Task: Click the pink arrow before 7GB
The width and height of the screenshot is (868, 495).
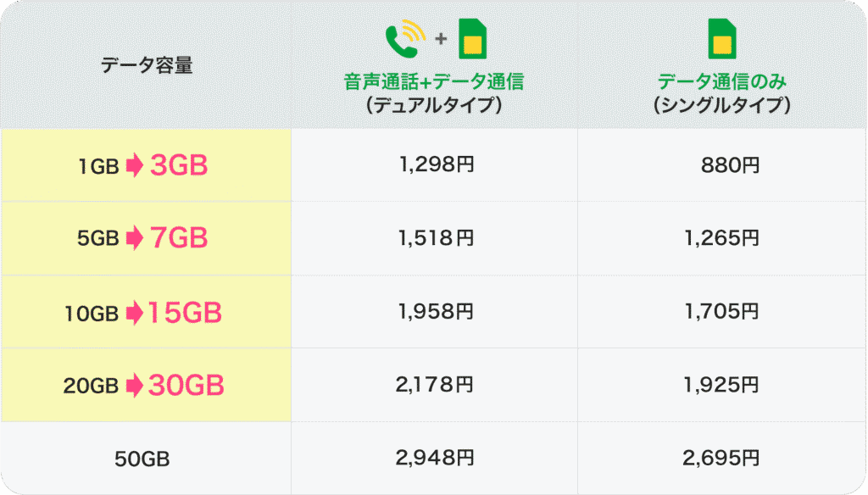Action: [134, 239]
